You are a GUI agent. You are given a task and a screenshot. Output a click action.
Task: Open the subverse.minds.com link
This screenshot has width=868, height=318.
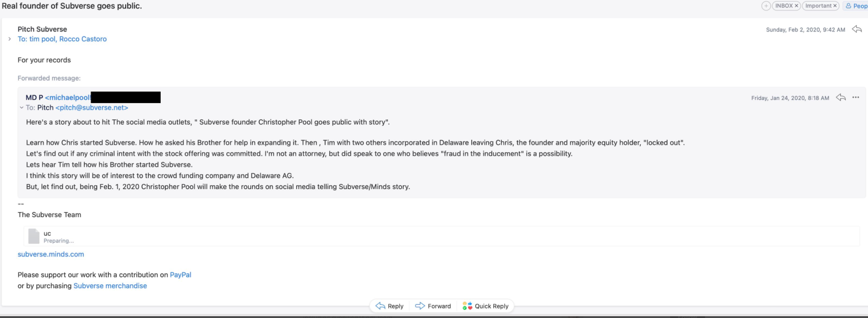pos(51,254)
